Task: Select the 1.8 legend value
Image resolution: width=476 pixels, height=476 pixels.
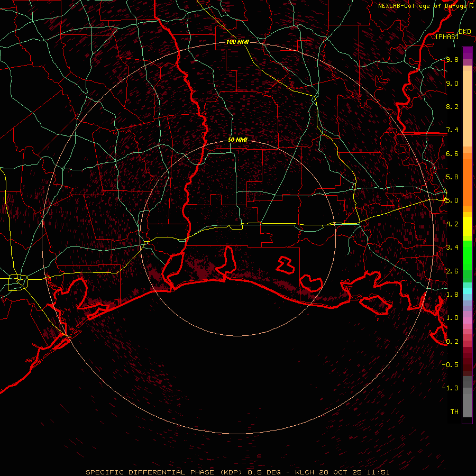Action: tap(452, 295)
